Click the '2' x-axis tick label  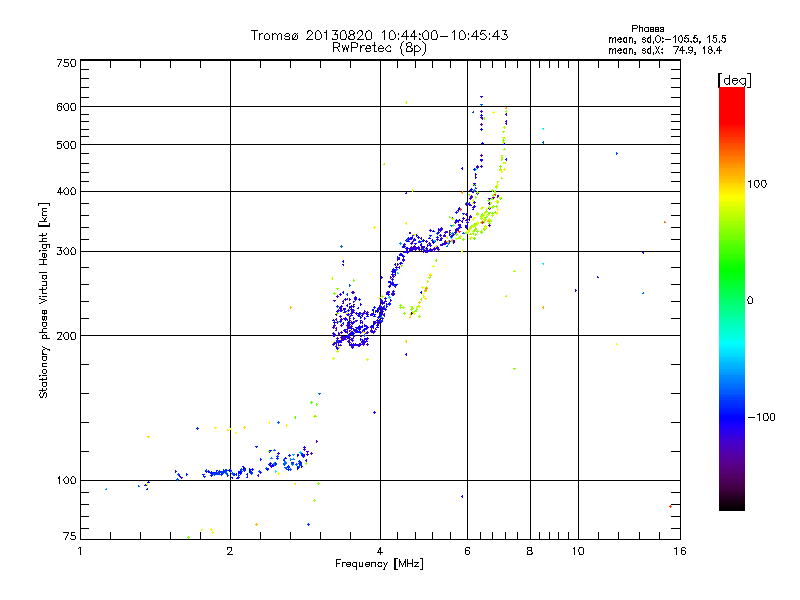tap(230, 551)
